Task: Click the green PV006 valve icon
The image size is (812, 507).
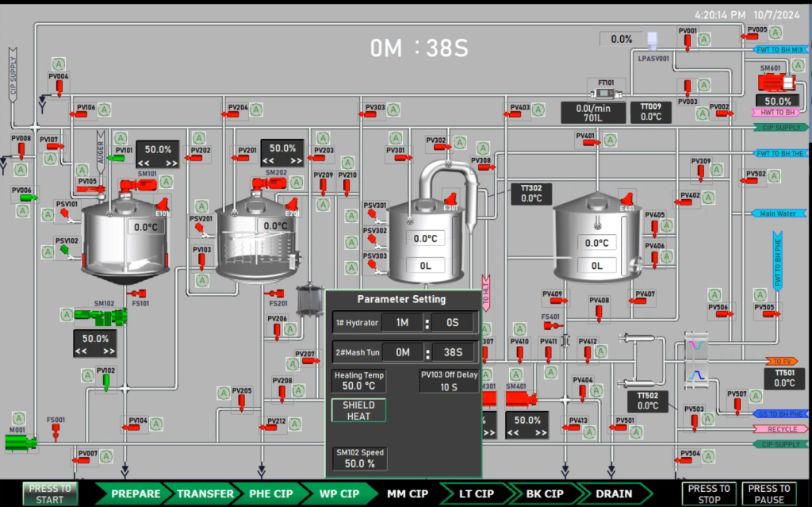Action: tap(28, 198)
